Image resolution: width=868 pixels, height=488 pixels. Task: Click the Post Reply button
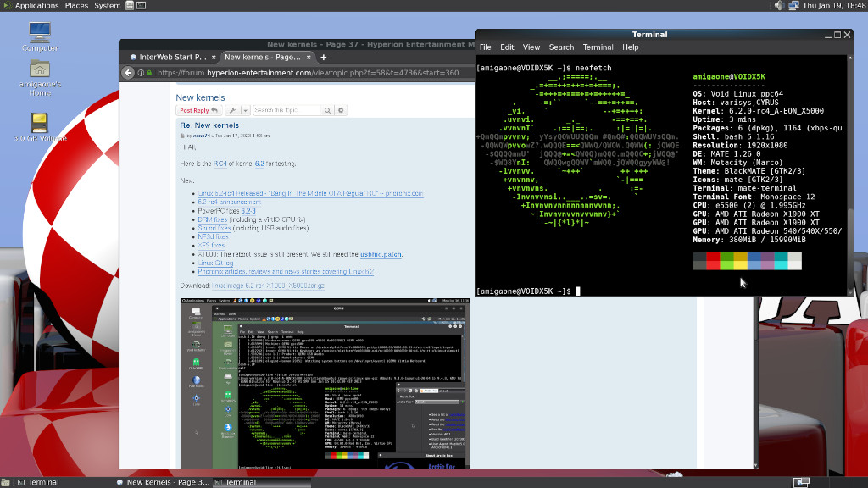coord(198,110)
